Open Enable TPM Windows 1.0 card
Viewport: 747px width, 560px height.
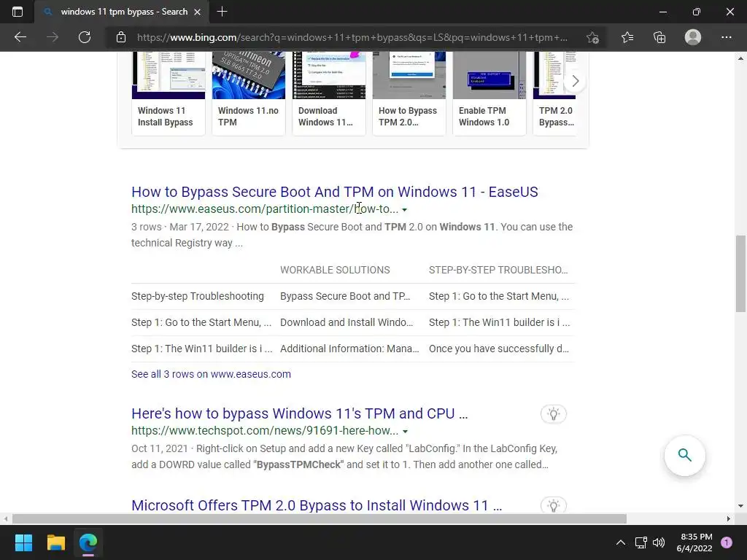click(x=489, y=93)
